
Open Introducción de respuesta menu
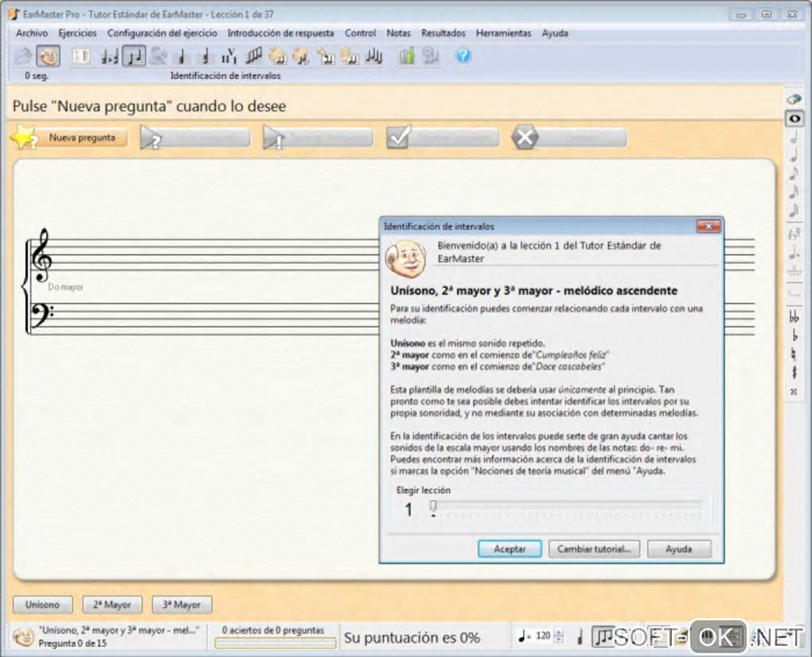coord(281,33)
